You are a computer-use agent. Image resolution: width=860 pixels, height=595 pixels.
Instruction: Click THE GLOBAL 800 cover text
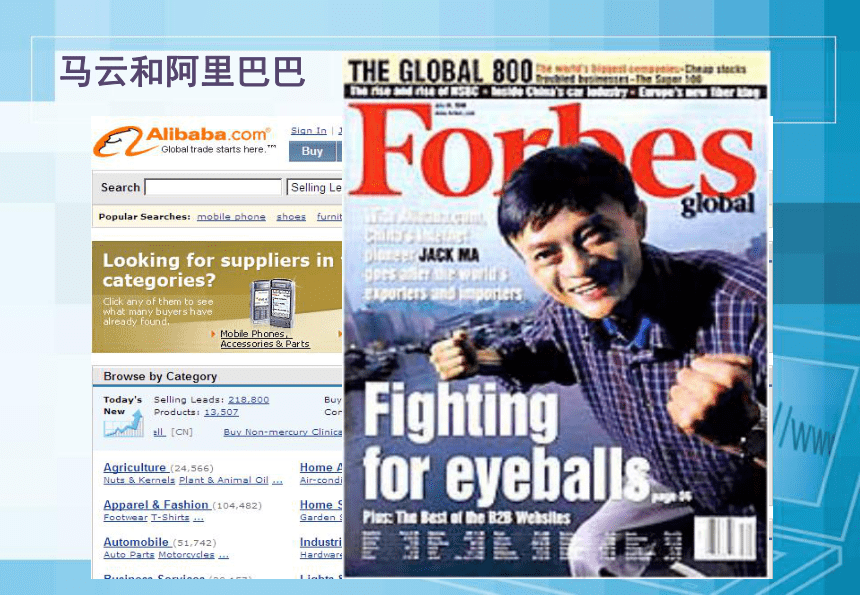(440, 71)
